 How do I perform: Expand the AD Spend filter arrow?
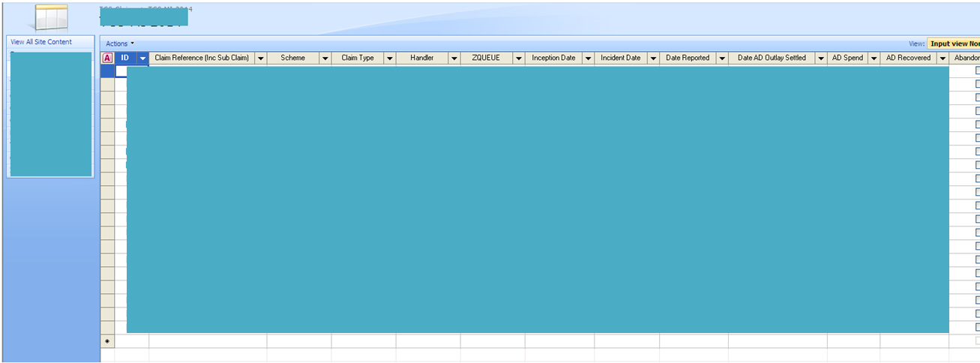(x=874, y=58)
